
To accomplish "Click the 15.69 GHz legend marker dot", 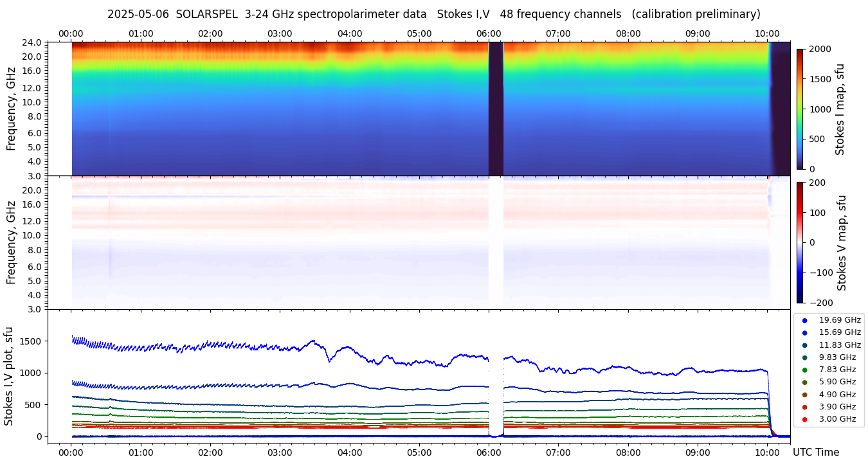I will point(804,332).
